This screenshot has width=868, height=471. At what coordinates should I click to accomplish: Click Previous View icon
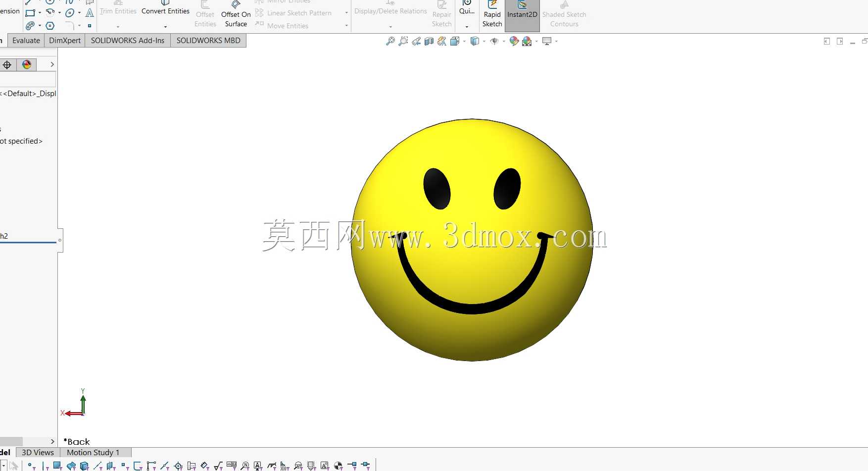coord(416,41)
